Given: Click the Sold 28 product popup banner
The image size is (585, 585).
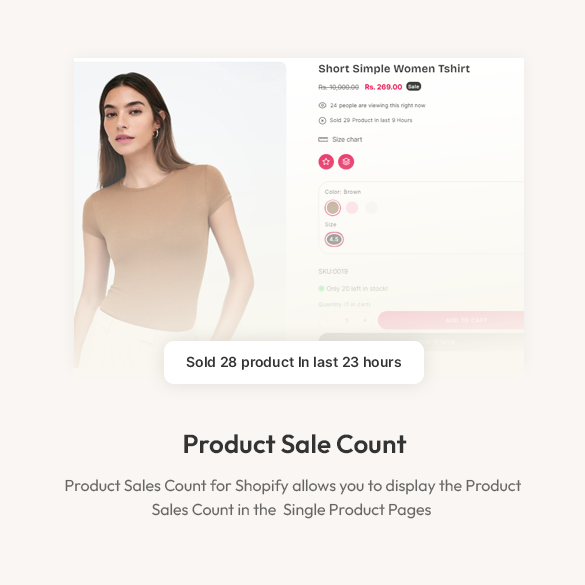Looking at the screenshot, I should (294, 362).
